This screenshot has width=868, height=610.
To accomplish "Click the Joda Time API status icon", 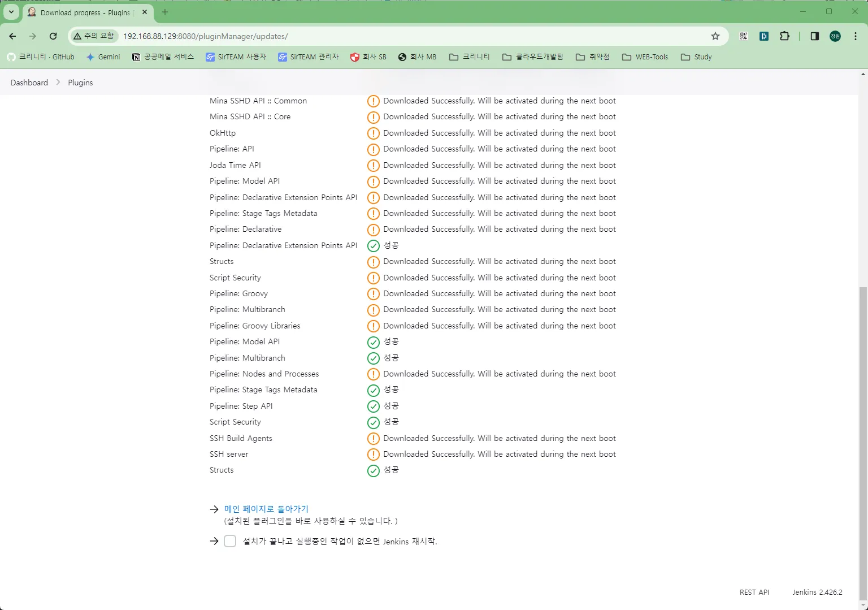I will tap(373, 166).
